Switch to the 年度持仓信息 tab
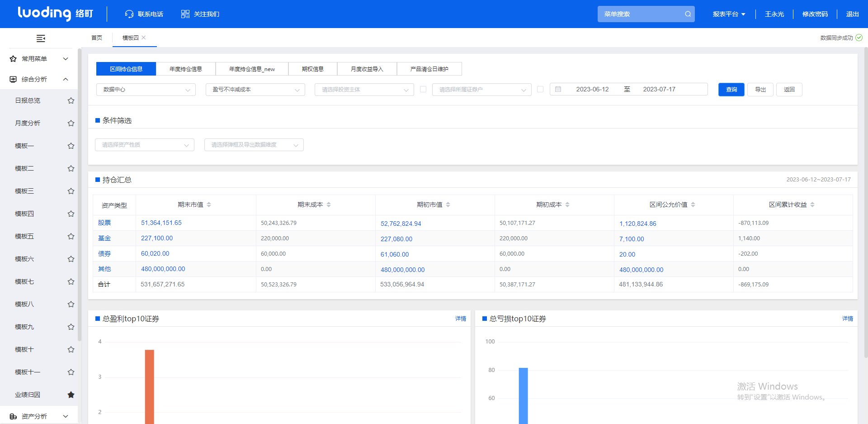 [x=186, y=69]
